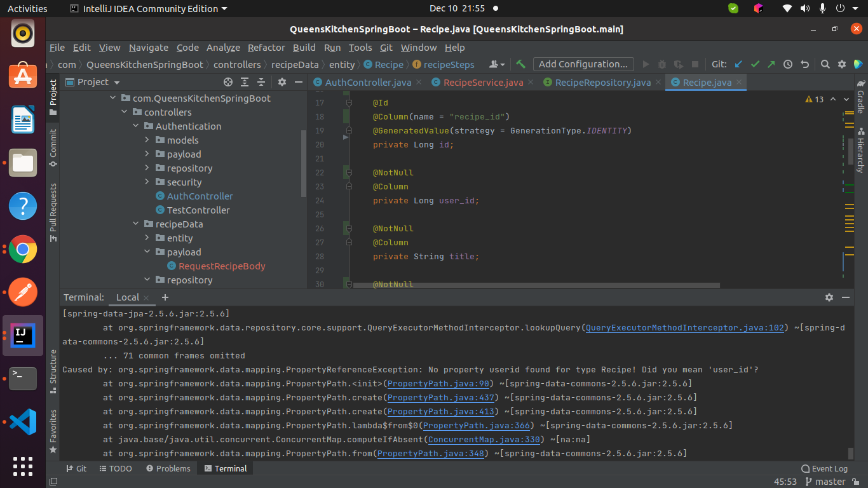Click the JetBrains Space icon in toolbar
The height and width of the screenshot is (488, 868).
(858, 64)
